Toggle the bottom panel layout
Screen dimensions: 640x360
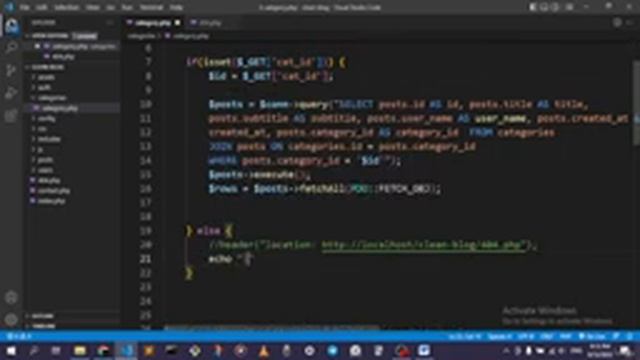544,7
